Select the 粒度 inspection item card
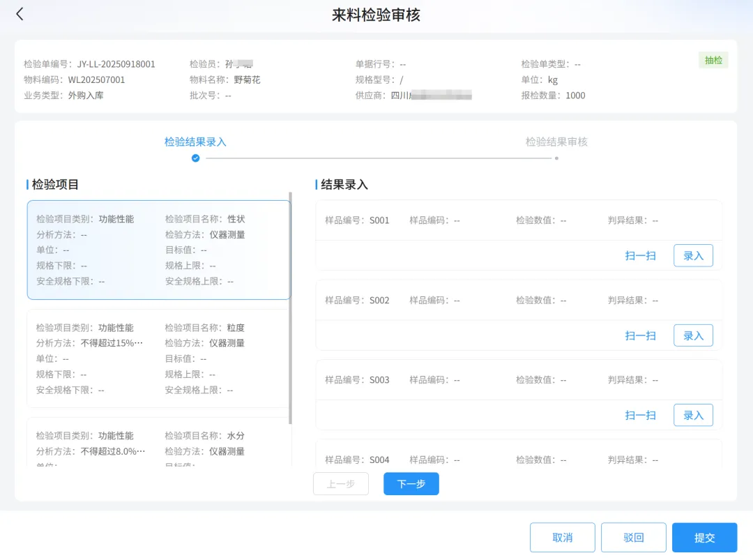The height and width of the screenshot is (560, 753). coord(159,358)
